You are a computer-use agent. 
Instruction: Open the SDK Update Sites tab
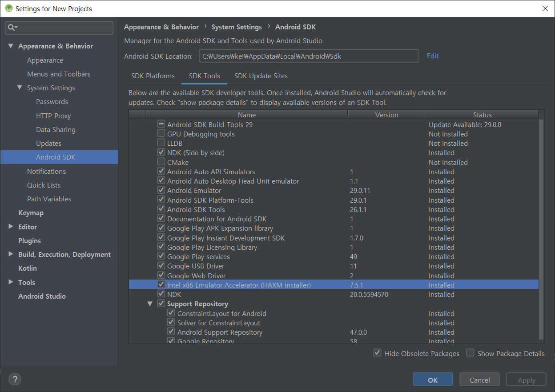point(261,76)
